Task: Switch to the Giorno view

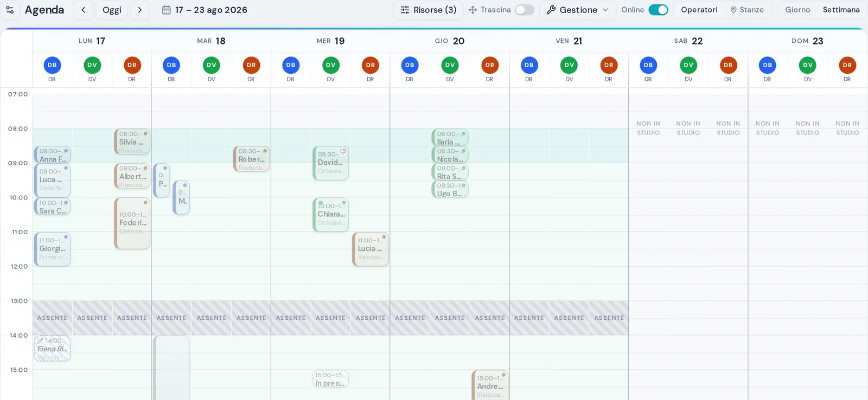Action: point(797,10)
